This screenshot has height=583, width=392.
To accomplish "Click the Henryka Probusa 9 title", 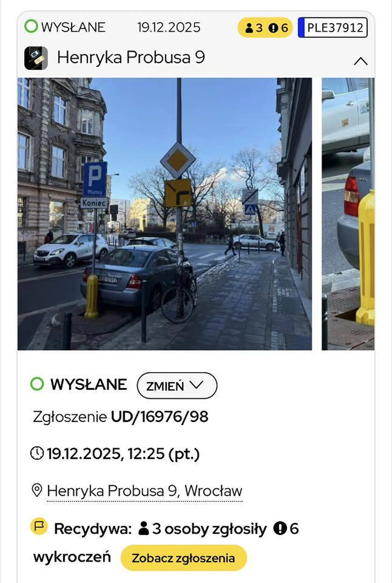I will click(131, 57).
